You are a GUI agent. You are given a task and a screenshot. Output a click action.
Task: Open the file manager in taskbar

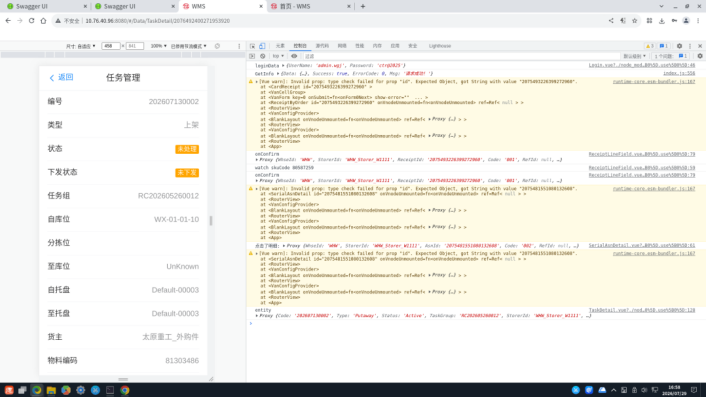click(x=51, y=390)
